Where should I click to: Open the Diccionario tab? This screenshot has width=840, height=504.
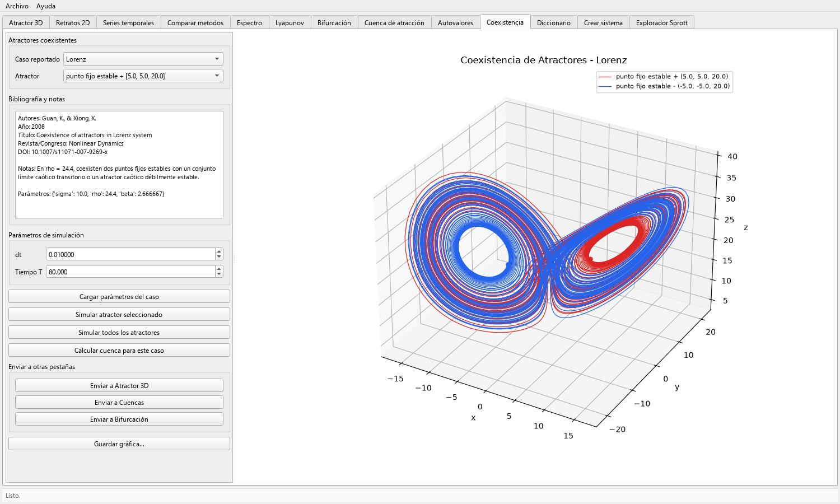pos(554,23)
